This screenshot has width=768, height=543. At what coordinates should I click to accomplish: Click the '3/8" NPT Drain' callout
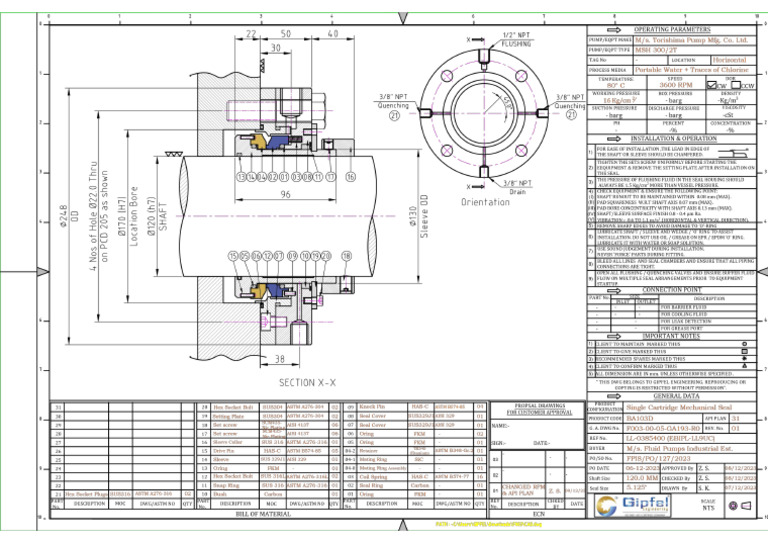(x=517, y=187)
